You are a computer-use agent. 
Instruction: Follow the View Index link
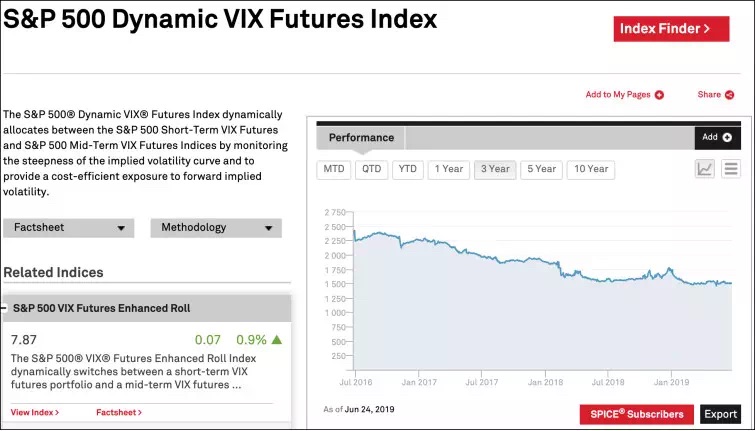pos(35,412)
